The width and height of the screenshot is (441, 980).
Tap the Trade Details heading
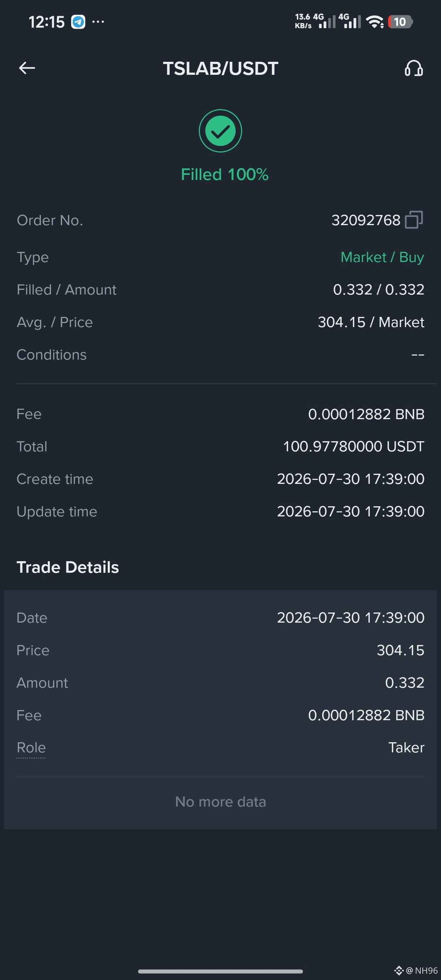coord(68,567)
